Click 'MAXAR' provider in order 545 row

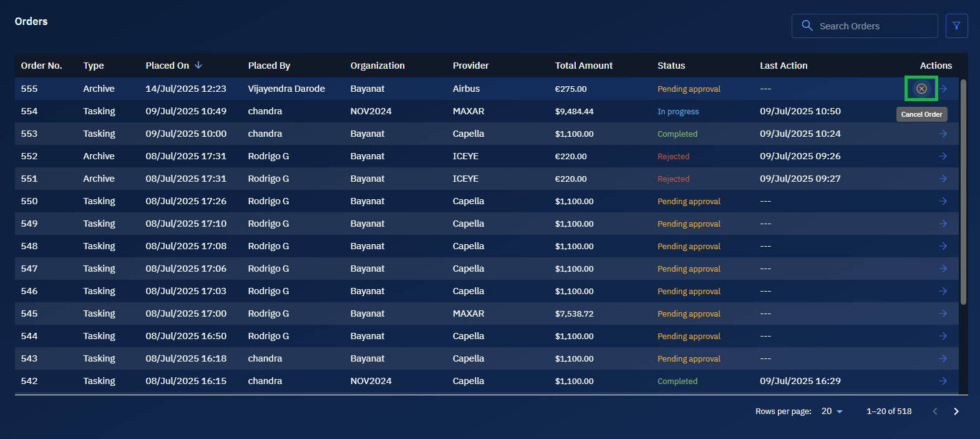(x=468, y=313)
